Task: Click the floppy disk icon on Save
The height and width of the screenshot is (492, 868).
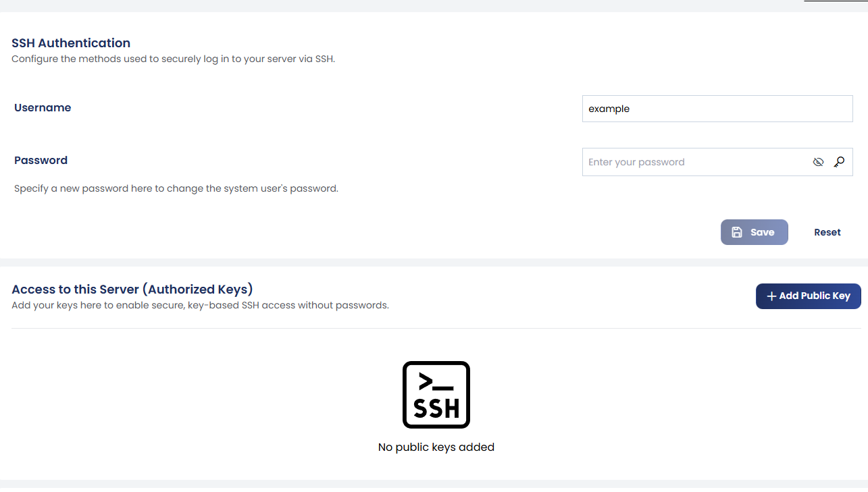Action: click(737, 232)
